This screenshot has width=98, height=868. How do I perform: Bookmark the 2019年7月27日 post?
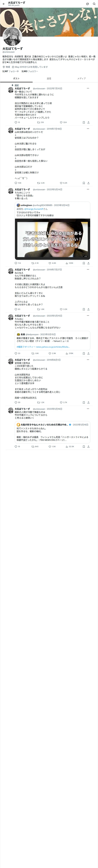pyautogui.click(x=83, y=309)
